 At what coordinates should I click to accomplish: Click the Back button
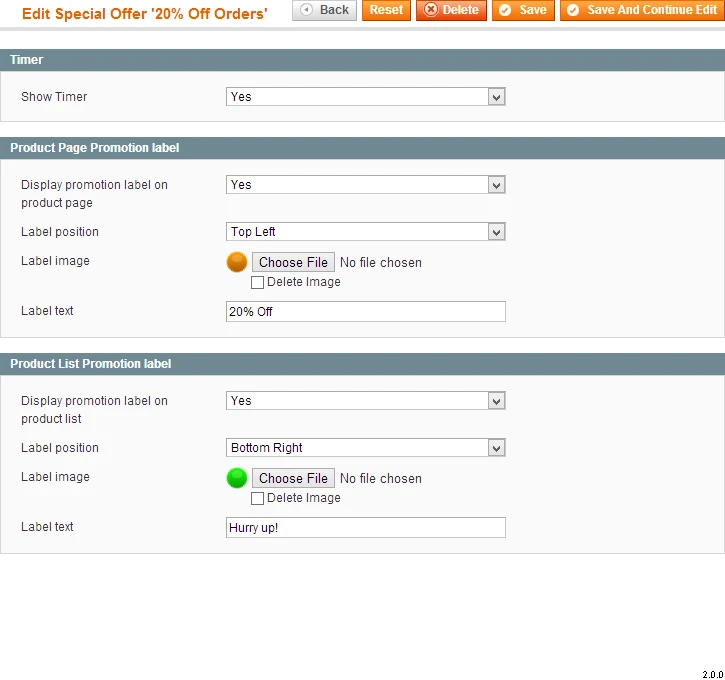pyautogui.click(x=324, y=10)
